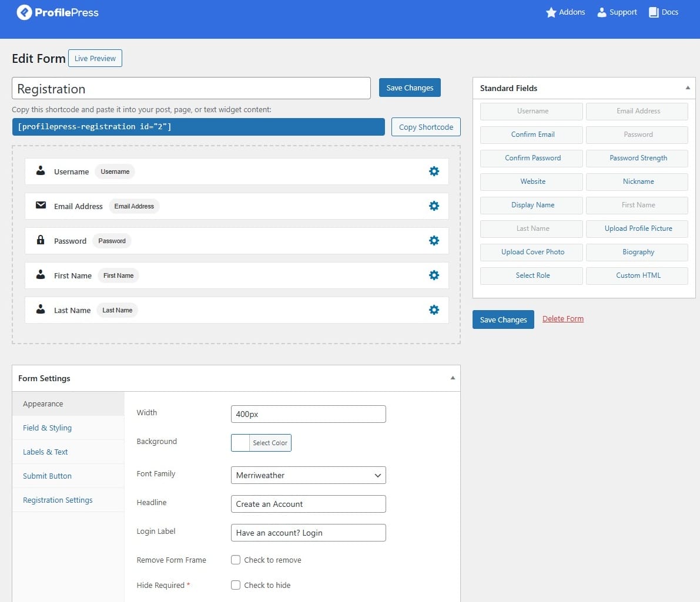Click the user icon in Username row

[x=41, y=170]
